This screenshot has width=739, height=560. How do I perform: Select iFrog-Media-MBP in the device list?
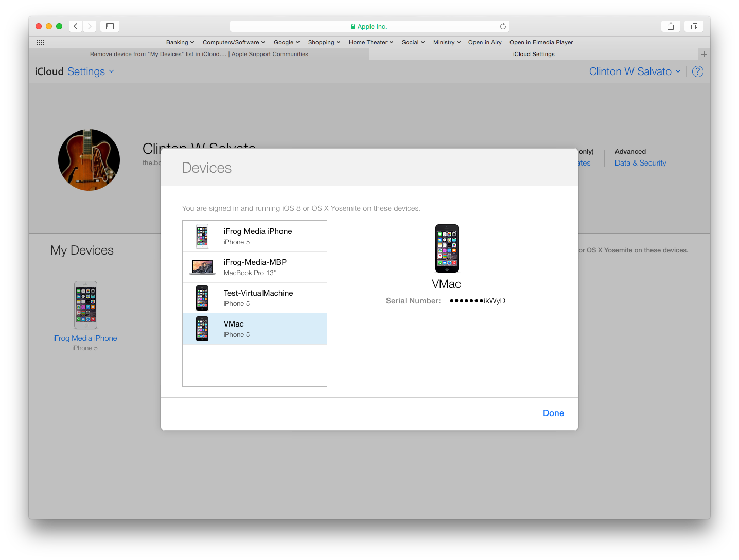tap(255, 267)
